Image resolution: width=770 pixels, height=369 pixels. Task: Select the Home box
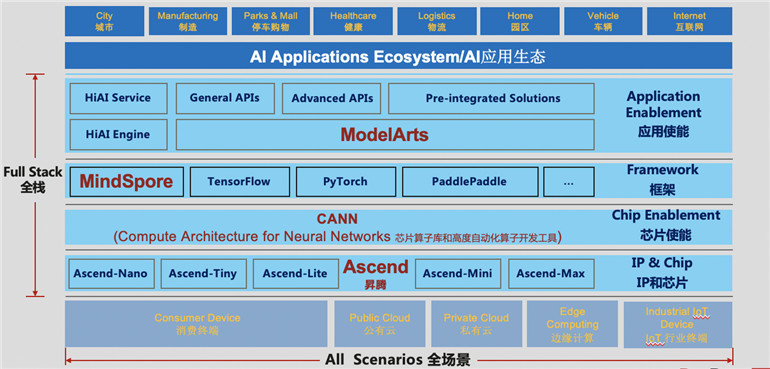click(520, 21)
